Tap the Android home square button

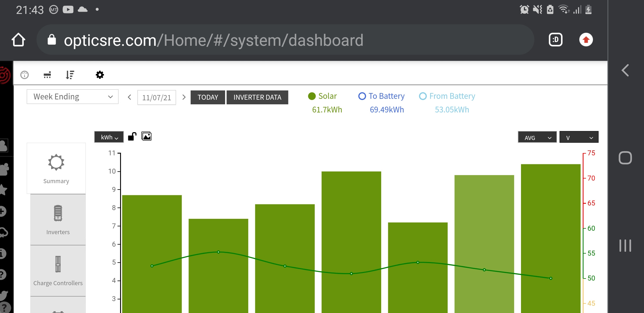click(625, 158)
